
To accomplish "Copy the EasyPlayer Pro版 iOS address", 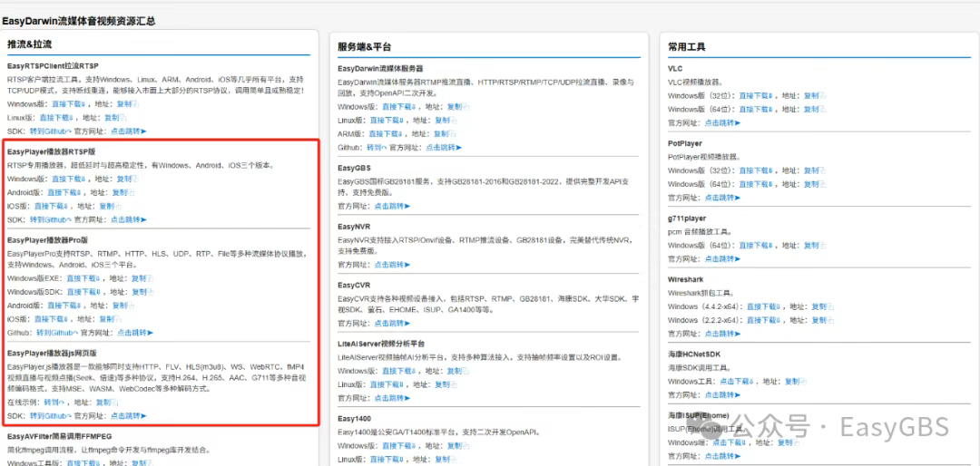I will pos(110,319).
